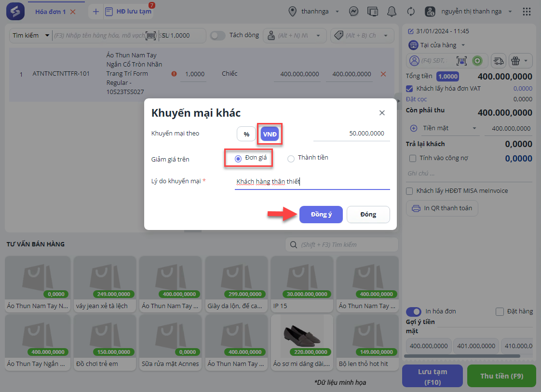
Task: Click the user avatar icon
Action: (x=430, y=12)
